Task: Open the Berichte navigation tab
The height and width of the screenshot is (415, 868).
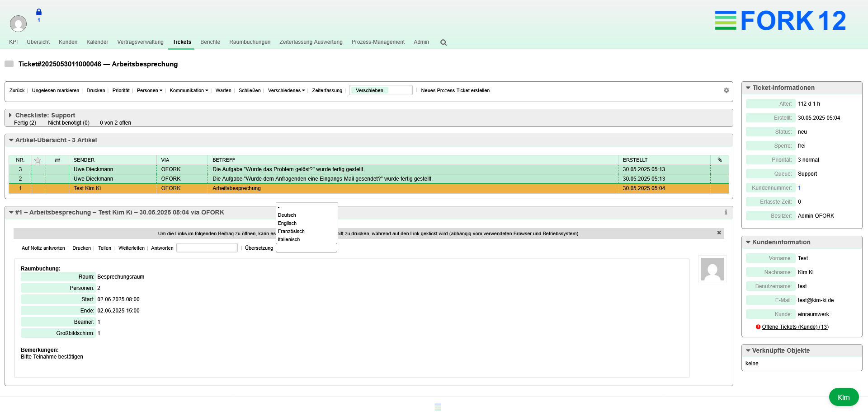Action: tap(210, 42)
